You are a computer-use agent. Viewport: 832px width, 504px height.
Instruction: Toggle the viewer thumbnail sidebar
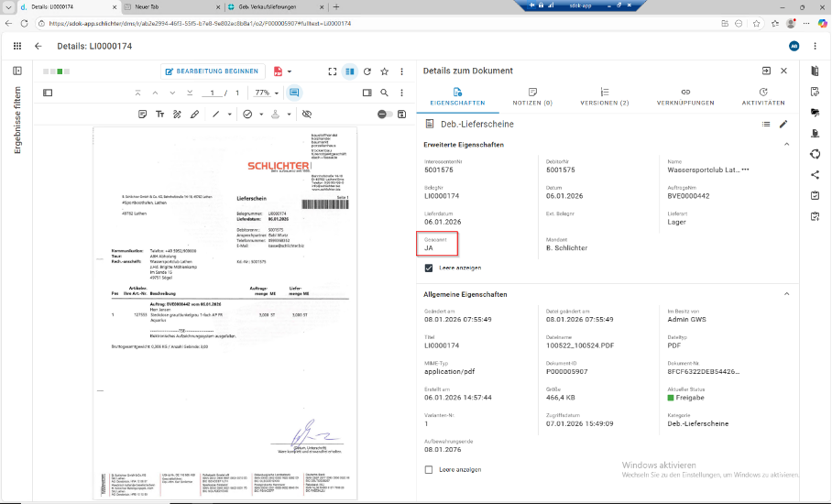coord(48,93)
